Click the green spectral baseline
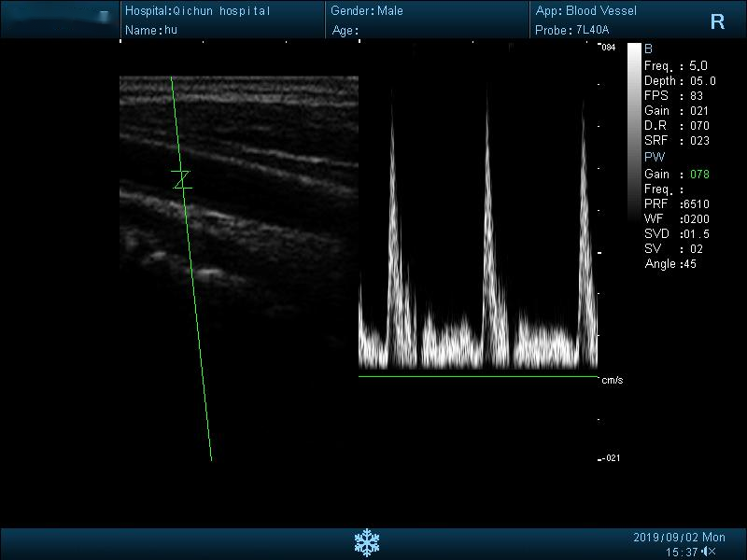 (478, 377)
